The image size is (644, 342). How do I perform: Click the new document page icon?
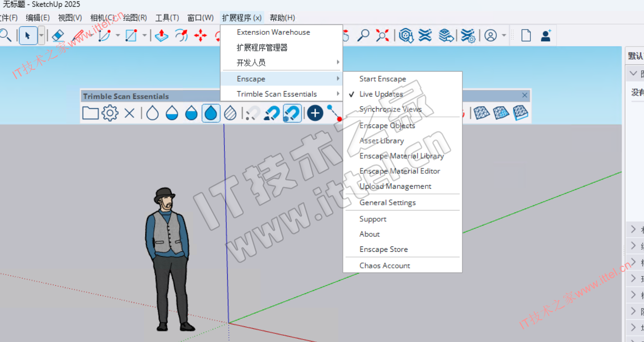(526, 35)
